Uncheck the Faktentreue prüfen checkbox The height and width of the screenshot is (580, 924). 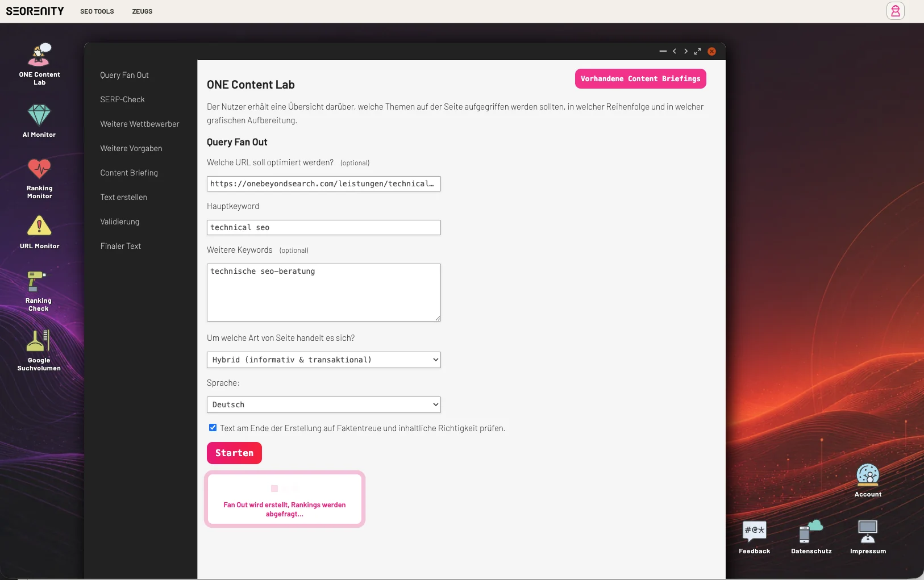point(213,428)
